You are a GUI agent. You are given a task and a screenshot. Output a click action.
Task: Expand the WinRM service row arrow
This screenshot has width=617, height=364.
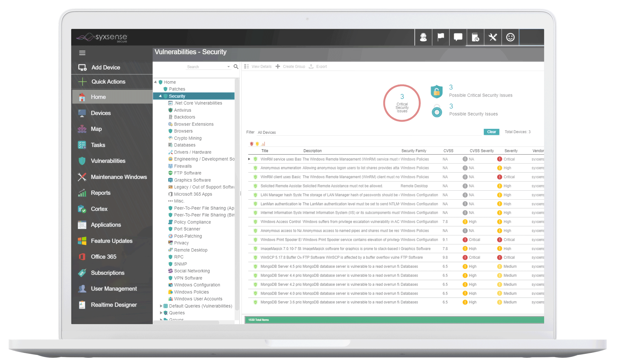tap(249, 159)
